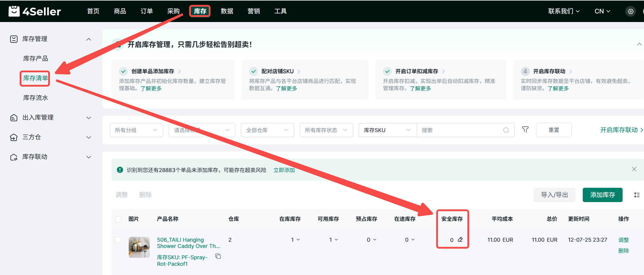Open the 所有分组 group dropdown
Viewport: 644px width, 275px height.
[x=136, y=130]
